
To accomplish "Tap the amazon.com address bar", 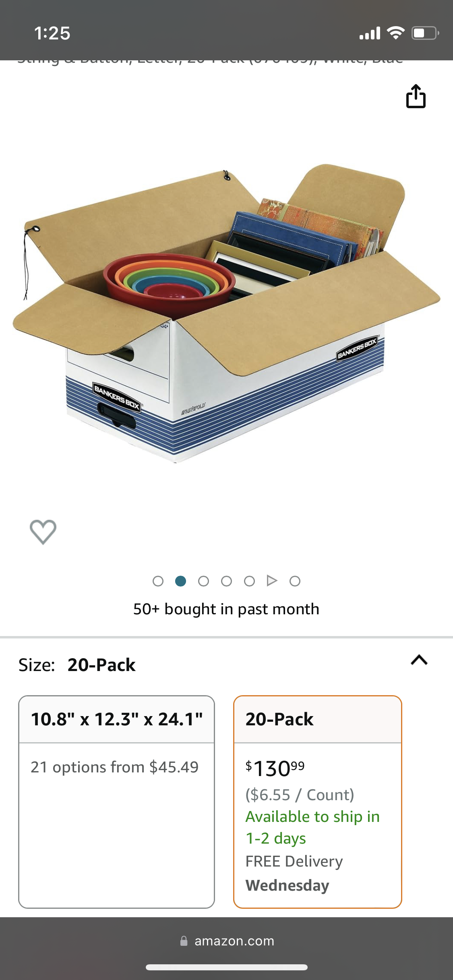I will pos(227,941).
